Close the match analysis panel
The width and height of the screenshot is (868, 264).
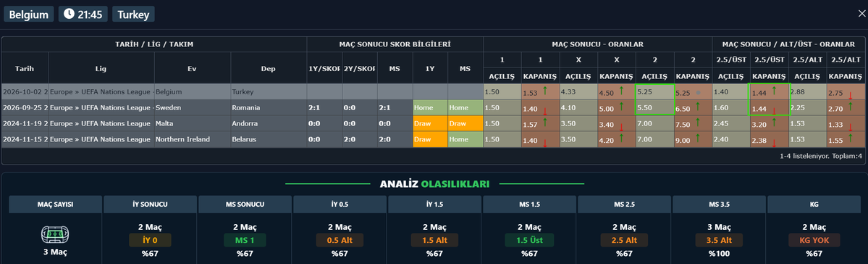point(861,15)
